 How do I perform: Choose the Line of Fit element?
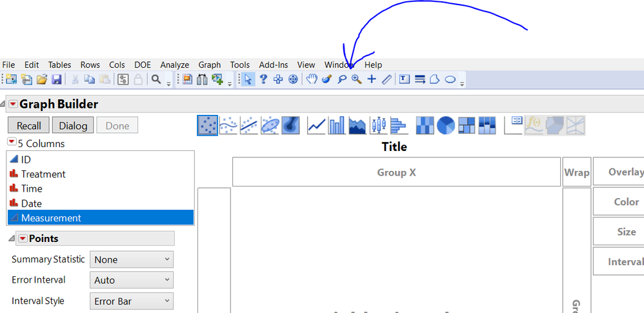[x=249, y=125]
